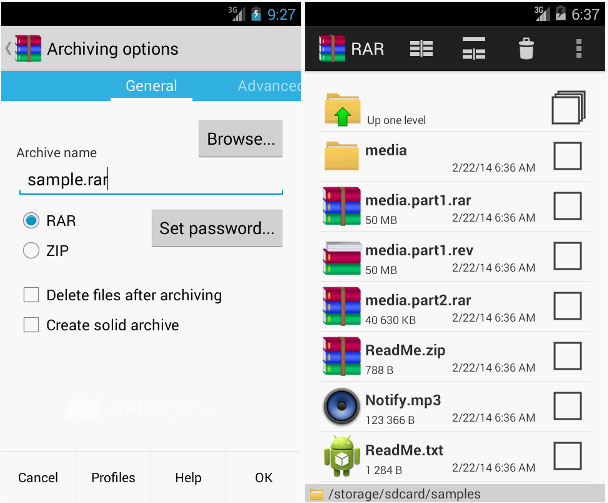
Task: Click the Set password... button
Action: pos(216,228)
